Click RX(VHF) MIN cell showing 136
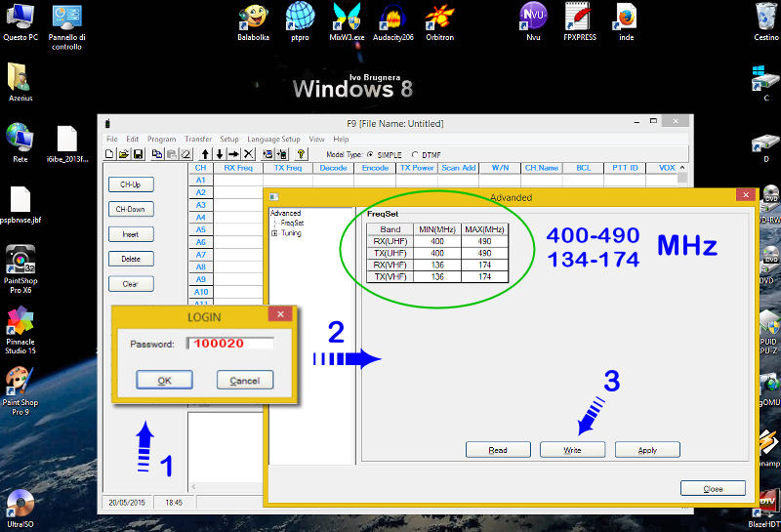This screenshot has width=781, height=532. [437, 265]
